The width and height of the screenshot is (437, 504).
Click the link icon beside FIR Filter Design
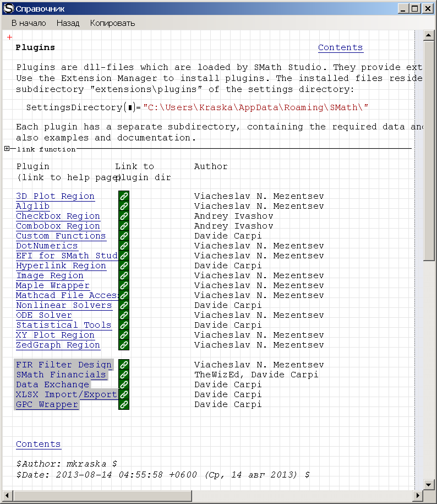(124, 365)
